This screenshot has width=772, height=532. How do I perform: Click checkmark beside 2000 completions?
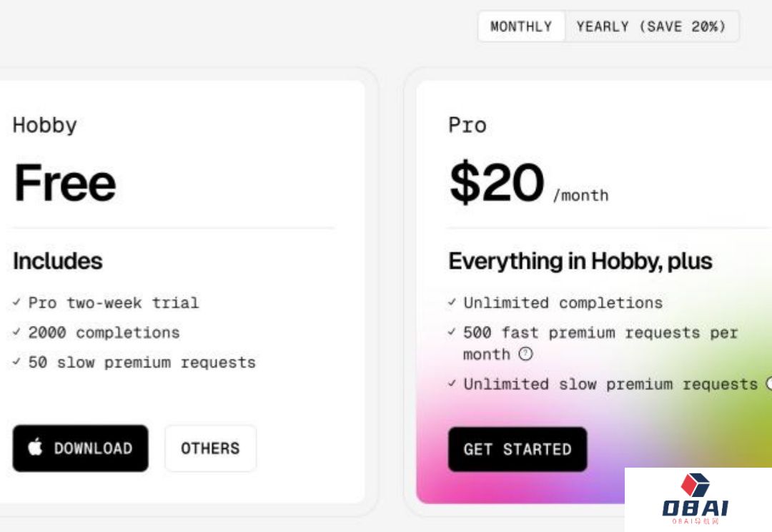point(16,332)
